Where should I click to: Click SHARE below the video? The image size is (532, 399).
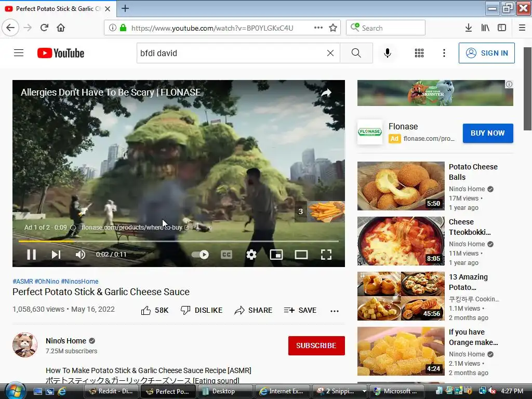(x=254, y=310)
